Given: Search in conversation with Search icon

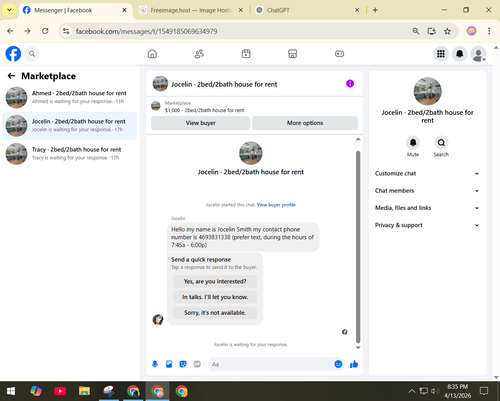Looking at the screenshot, I should (441, 143).
